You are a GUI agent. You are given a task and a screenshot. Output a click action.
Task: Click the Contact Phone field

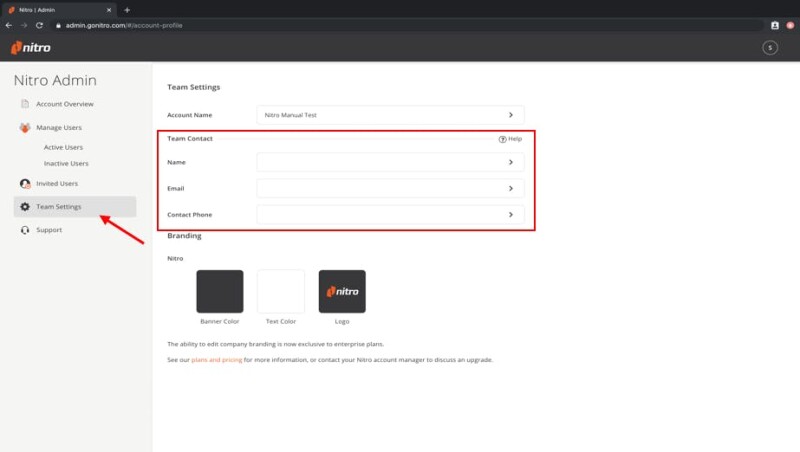[390, 215]
